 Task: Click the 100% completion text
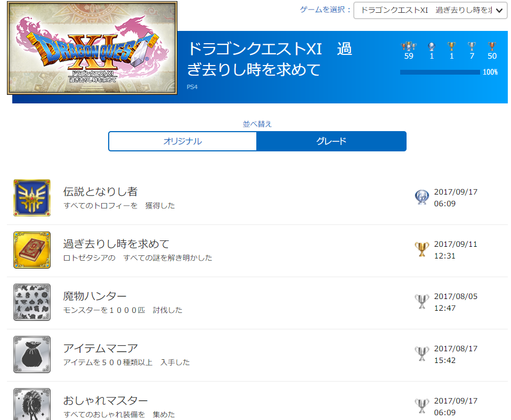pos(490,72)
